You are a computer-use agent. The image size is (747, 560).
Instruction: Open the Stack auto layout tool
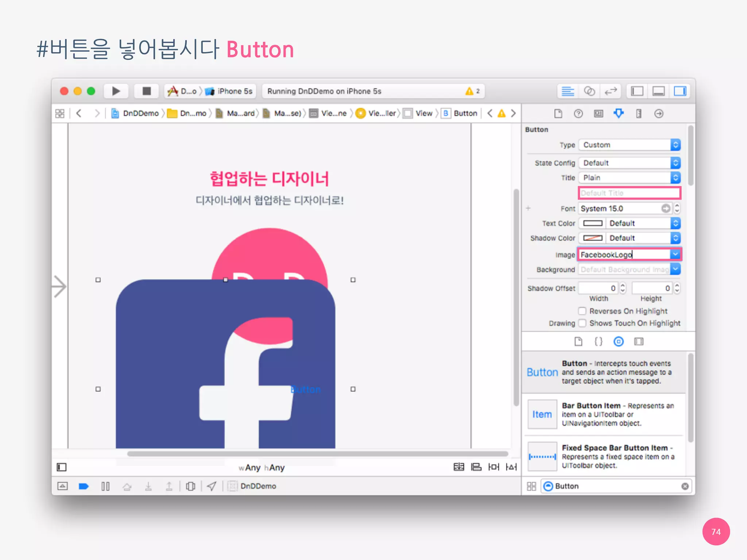pyautogui.click(x=458, y=467)
